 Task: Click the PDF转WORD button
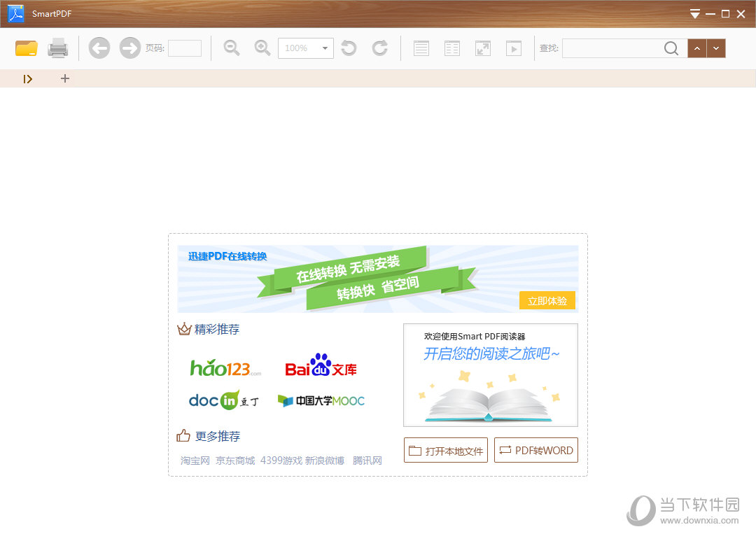[x=536, y=450]
